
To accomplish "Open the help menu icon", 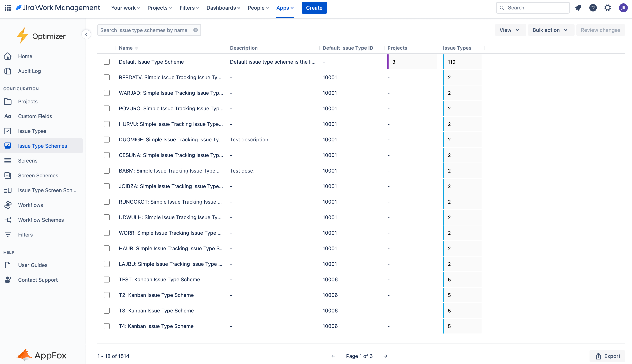I will [593, 8].
